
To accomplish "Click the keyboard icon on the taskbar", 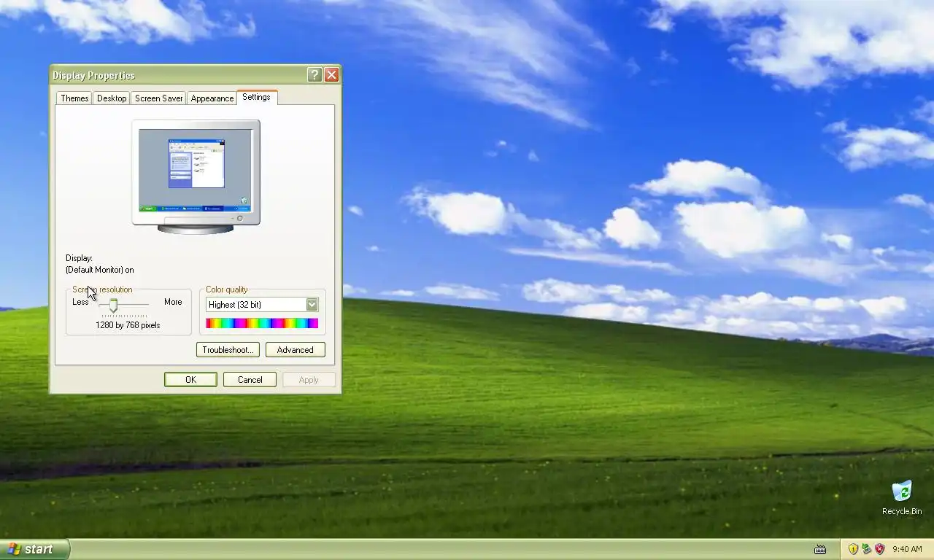I will [x=820, y=549].
